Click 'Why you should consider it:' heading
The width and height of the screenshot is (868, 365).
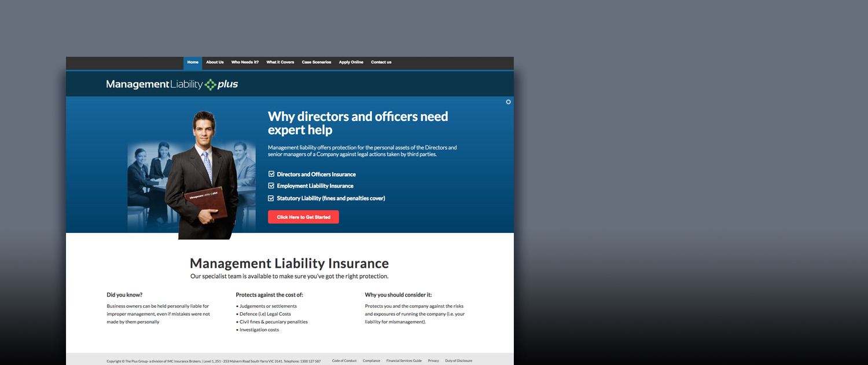tap(398, 295)
